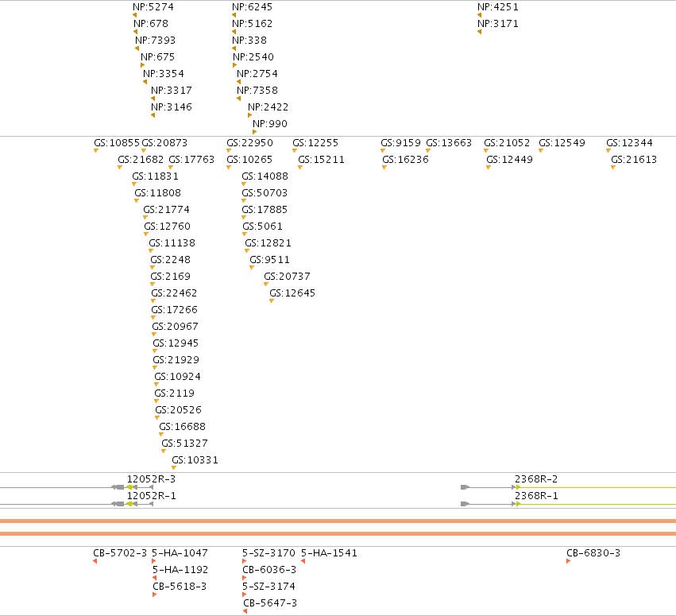Viewport: 676px width, 616px height.
Task: Click the GS:9159 label
Action: pyautogui.click(x=401, y=143)
